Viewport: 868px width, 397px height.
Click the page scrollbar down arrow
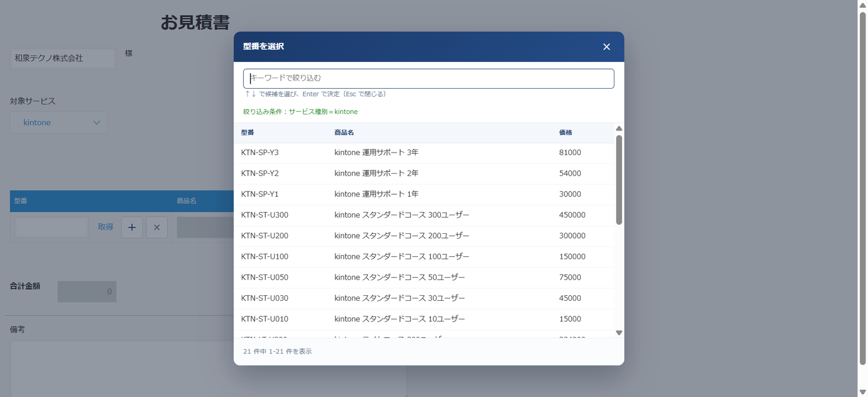862,392
